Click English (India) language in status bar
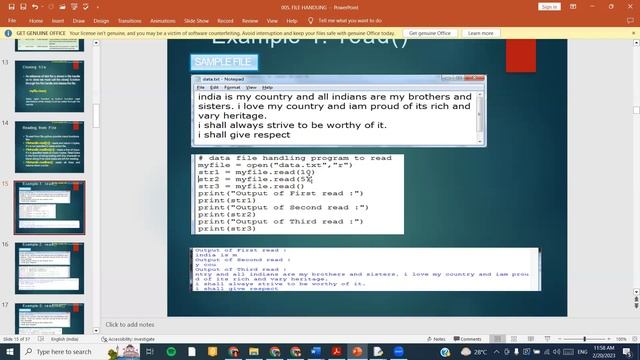Screen dimensions: 640x360 tap(64, 339)
